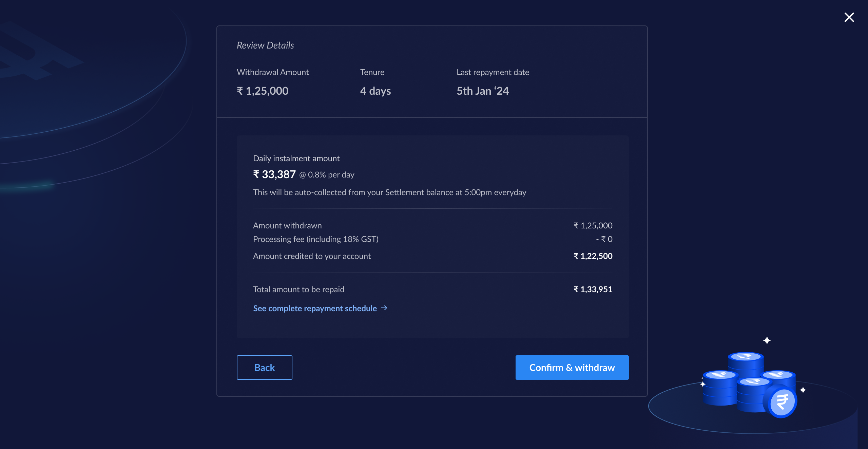The image size is (868, 449).
Task: Click the processing fee - ₹ 0 value
Action: [604, 239]
